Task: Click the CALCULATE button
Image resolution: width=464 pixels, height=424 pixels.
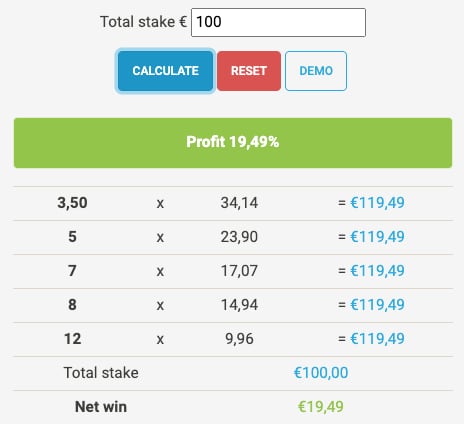Action: click(165, 71)
